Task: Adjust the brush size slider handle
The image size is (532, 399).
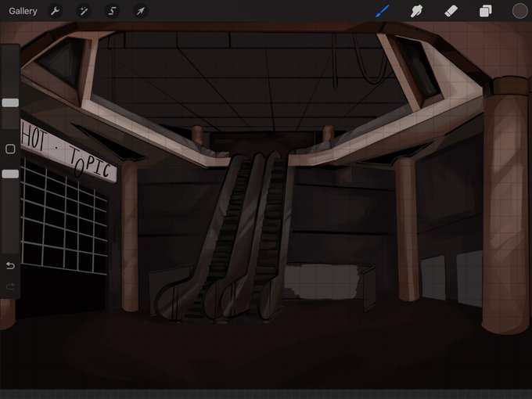Action: tap(10, 102)
